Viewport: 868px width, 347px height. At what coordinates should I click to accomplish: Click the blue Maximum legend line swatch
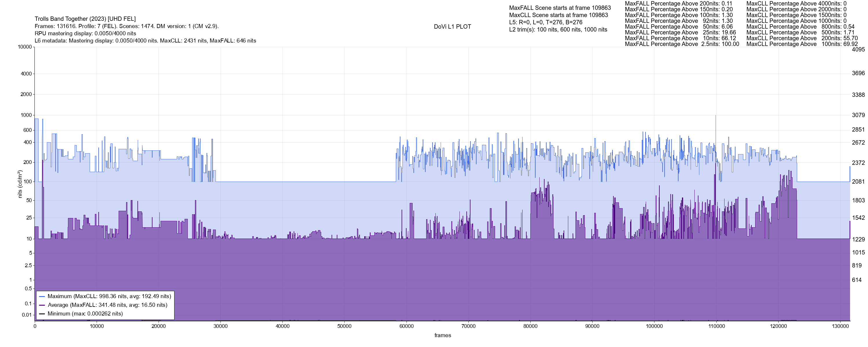[42, 297]
